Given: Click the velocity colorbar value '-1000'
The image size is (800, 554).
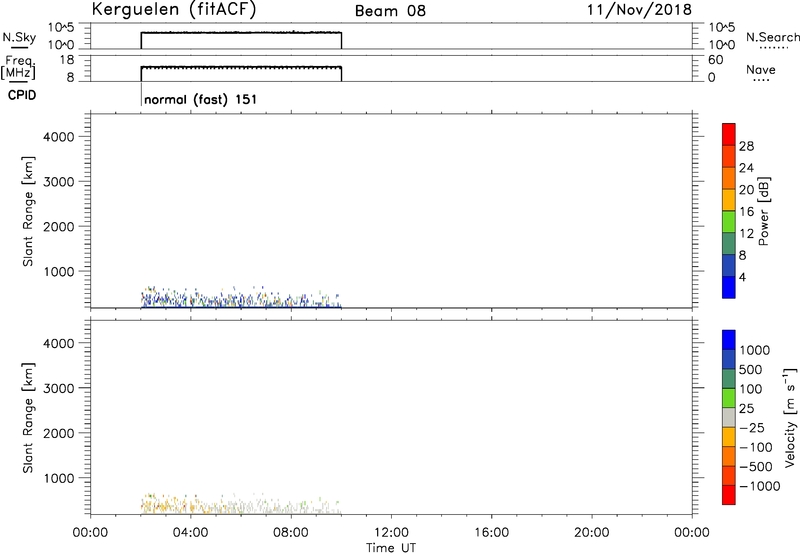Looking at the screenshot, I should click(x=760, y=486).
